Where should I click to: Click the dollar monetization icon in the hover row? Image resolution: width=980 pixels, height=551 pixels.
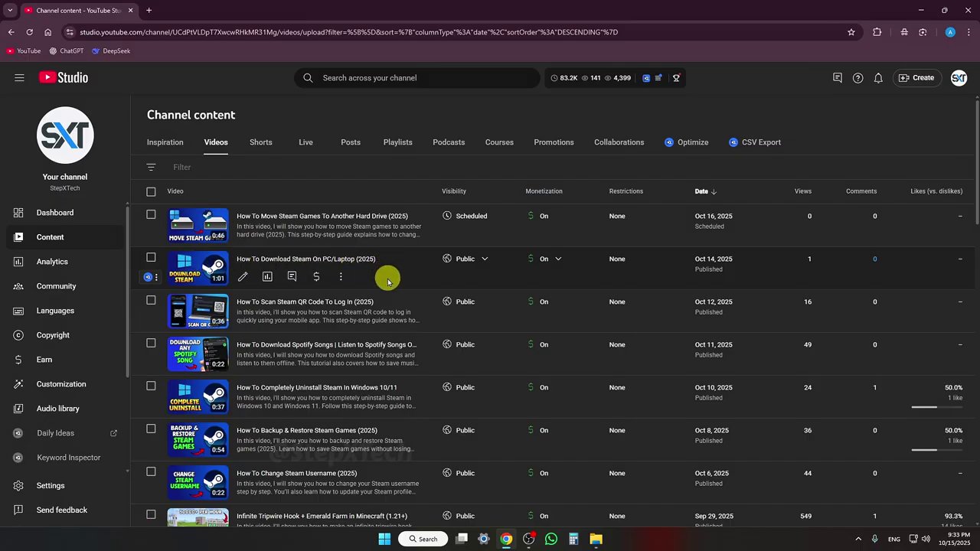pos(316,276)
